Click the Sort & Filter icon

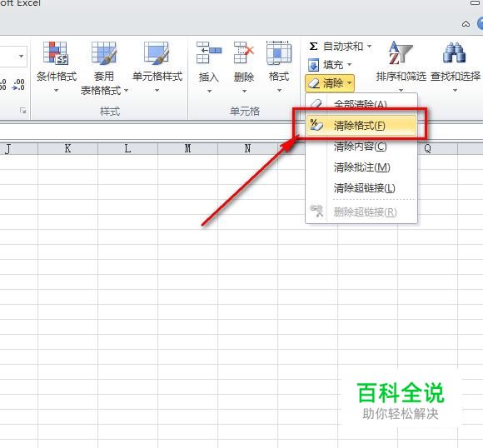pos(401,52)
